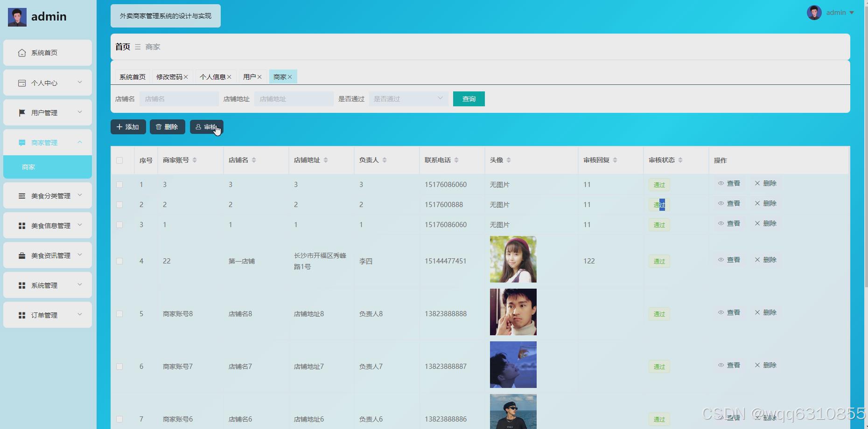
Task: Click the 店铺名 search input field
Action: pyautogui.click(x=179, y=98)
